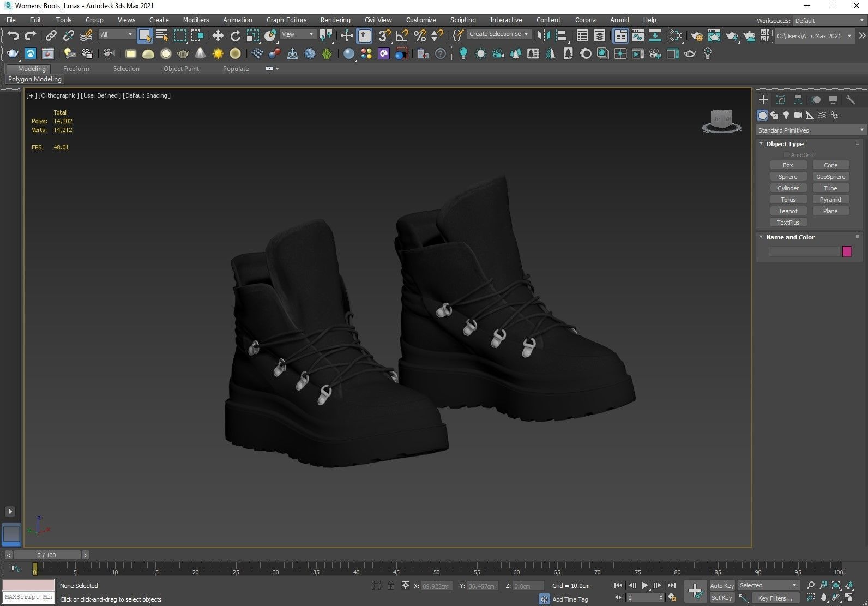868x606 pixels.
Task: Open project path dropdown
Action: click(x=813, y=36)
